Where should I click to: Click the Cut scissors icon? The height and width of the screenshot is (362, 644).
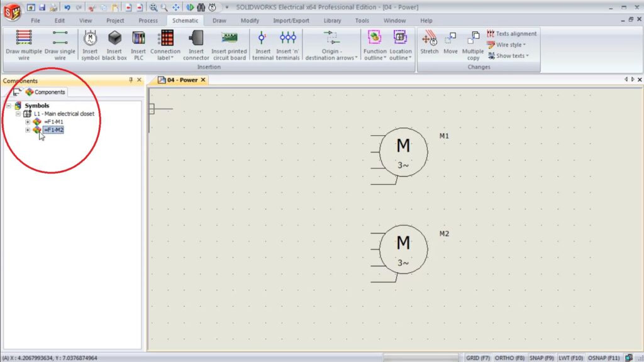click(x=92, y=8)
